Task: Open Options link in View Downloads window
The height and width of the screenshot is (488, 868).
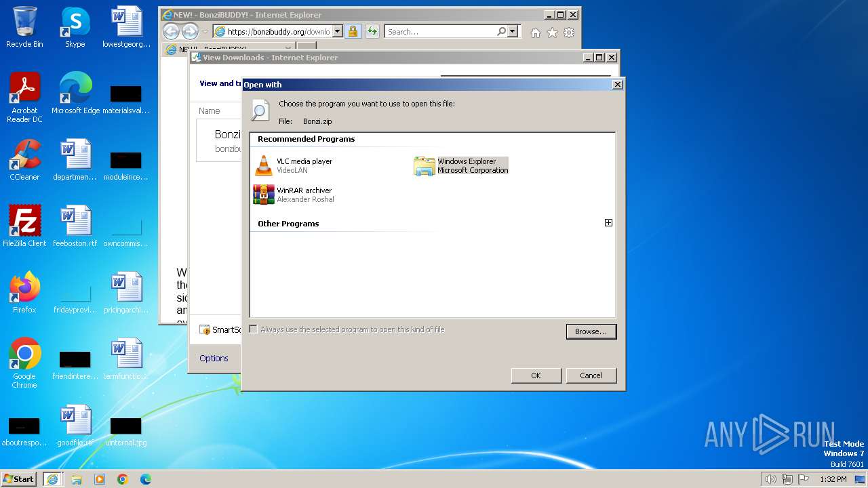Action: click(214, 359)
